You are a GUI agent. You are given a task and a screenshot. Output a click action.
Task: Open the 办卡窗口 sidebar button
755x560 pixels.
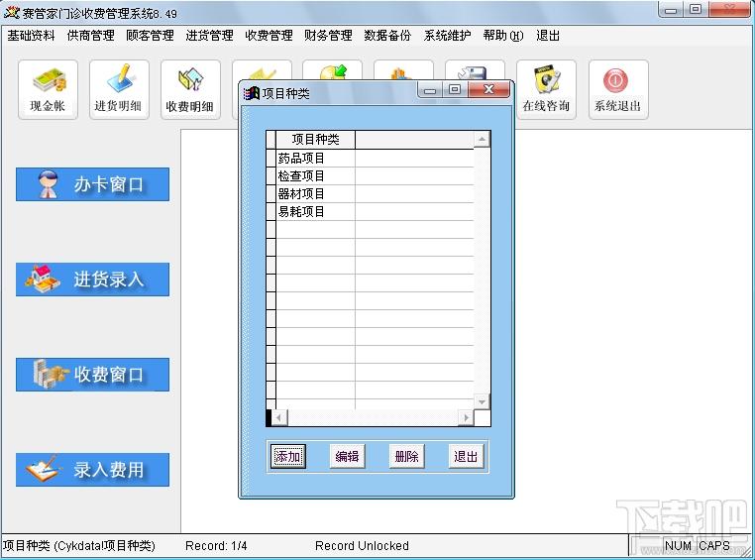pyautogui.click(x=92, y=184)
